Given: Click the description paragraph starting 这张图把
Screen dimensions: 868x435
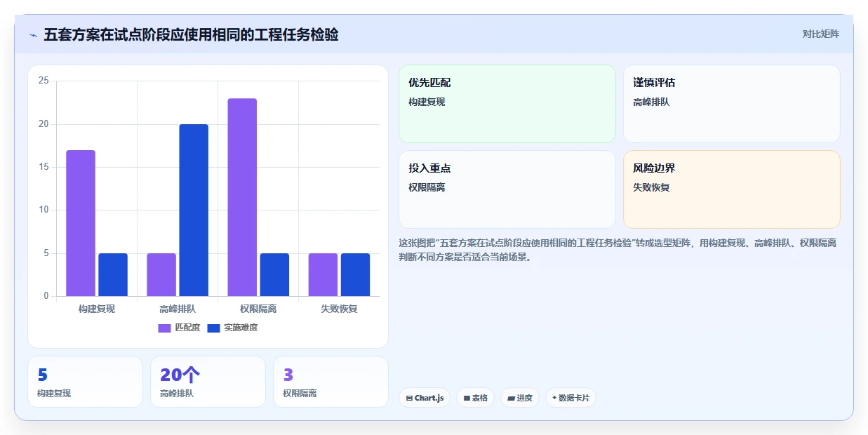Looking at the screenshot, I should [617, 250].
